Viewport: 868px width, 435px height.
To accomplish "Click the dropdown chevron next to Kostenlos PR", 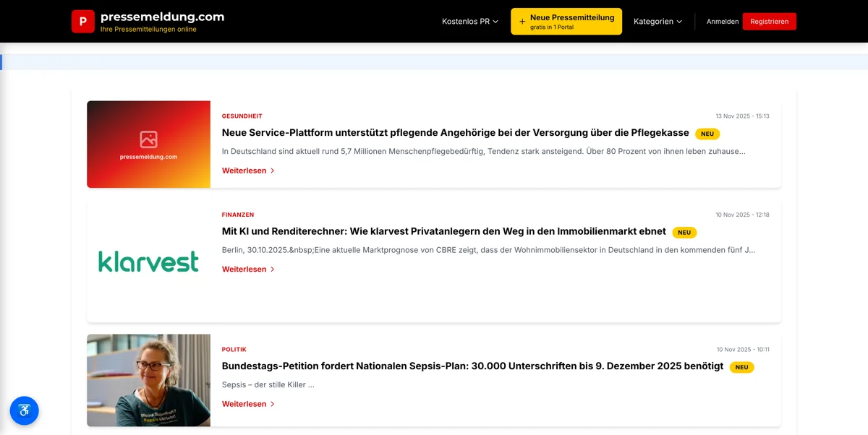I will pos(495,22).
